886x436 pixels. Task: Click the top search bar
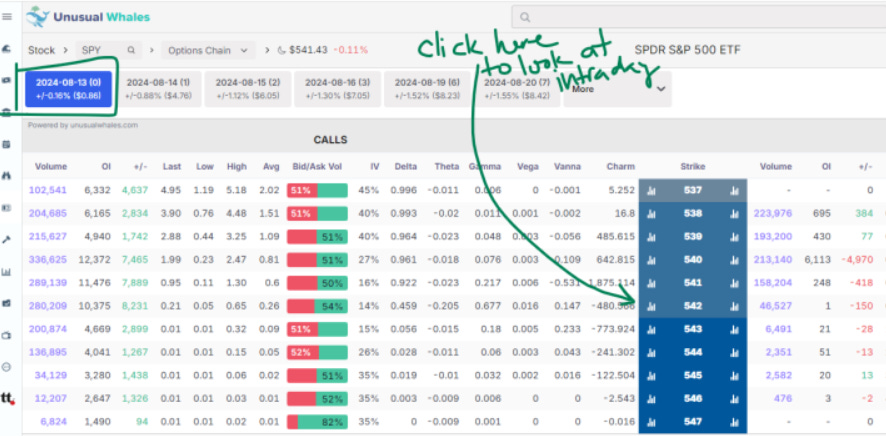pos(698,17)
